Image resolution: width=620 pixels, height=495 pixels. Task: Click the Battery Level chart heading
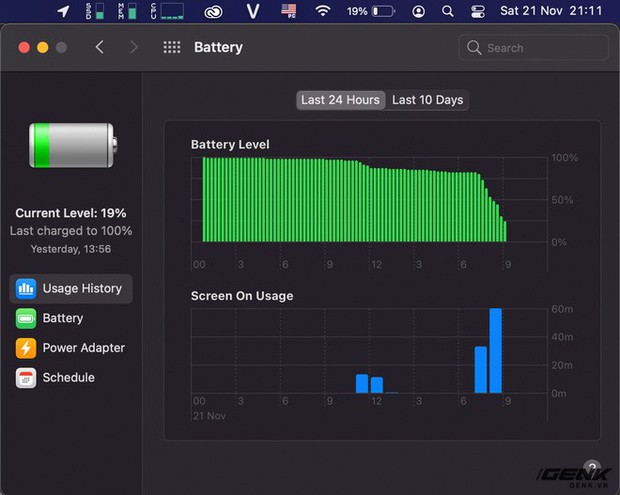point(230,145)
